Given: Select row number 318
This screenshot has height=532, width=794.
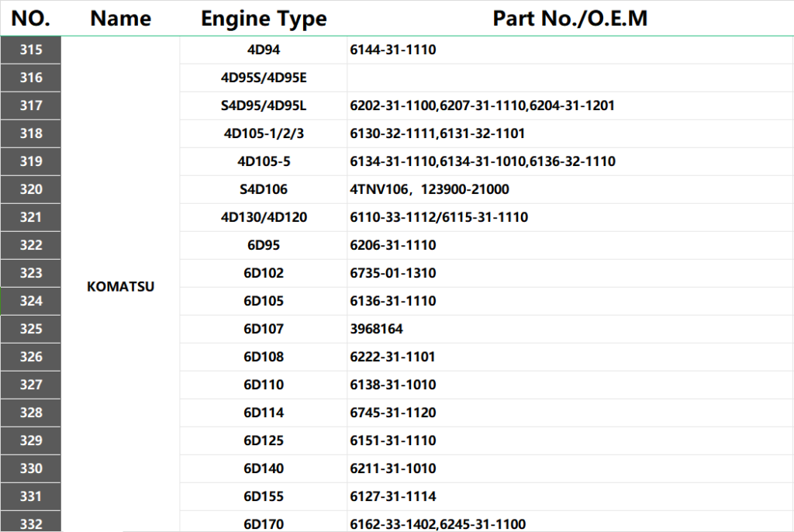Looking at the screenshot, I should pos(31,133).
